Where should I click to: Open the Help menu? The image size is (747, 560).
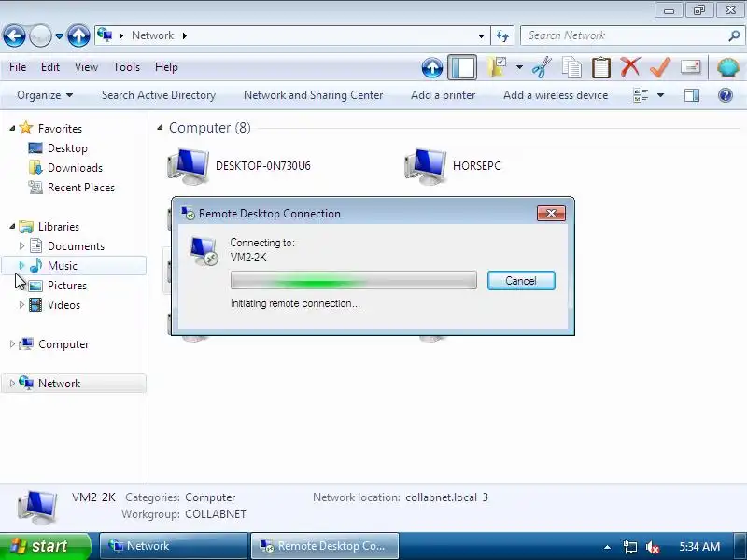(x=166, y=67)
